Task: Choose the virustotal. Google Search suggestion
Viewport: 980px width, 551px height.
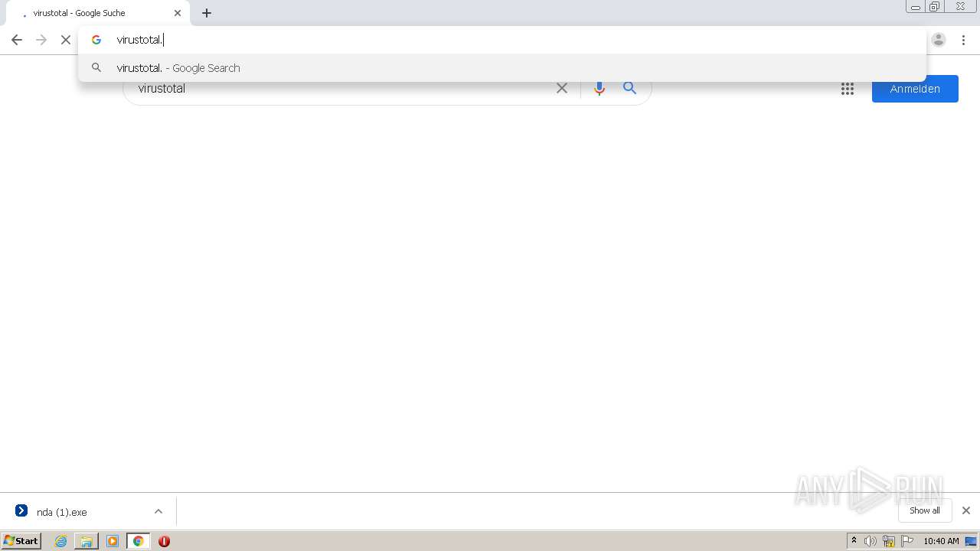Action: pos(501,68)
